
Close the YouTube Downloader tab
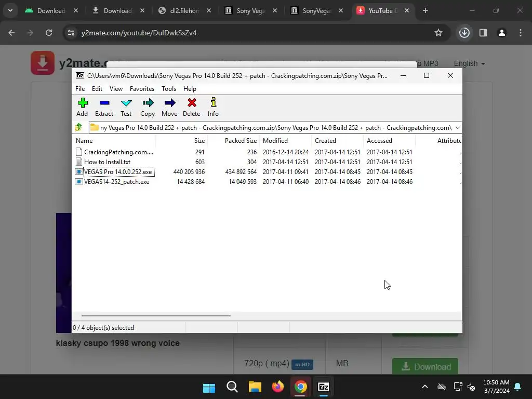coord(407,10)
